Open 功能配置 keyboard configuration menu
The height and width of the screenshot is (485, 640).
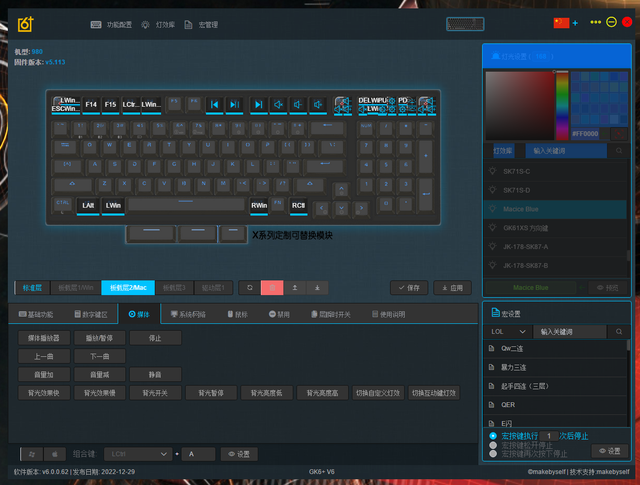click(x=111, y=25)
